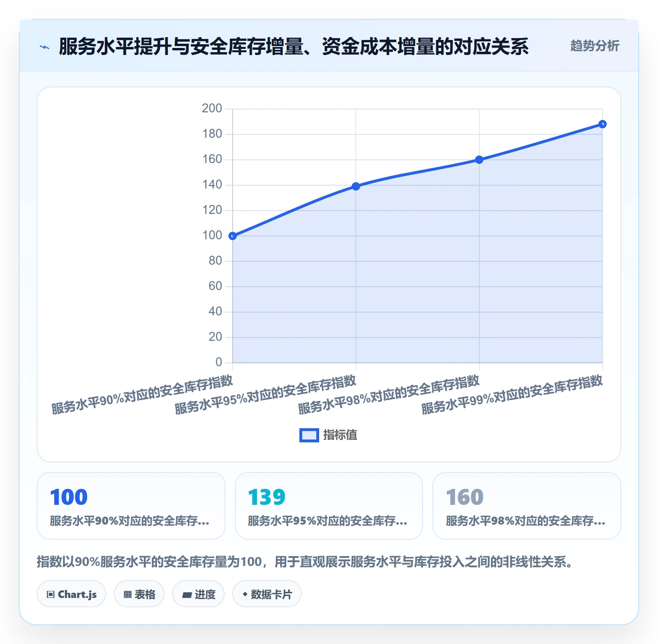Screen dimensions: 658x644
Task: Click the square icon in the Chart.js tag
Action: point(51,595)
